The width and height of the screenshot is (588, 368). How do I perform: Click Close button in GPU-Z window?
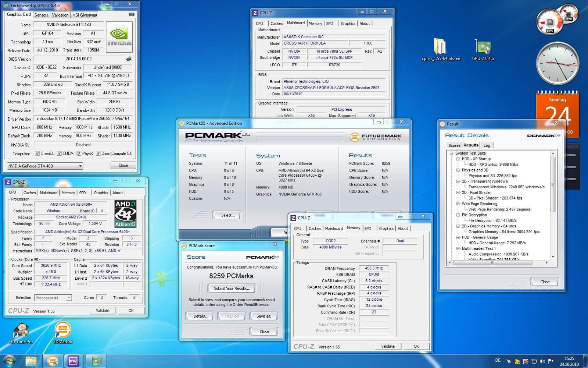(123, 166)
